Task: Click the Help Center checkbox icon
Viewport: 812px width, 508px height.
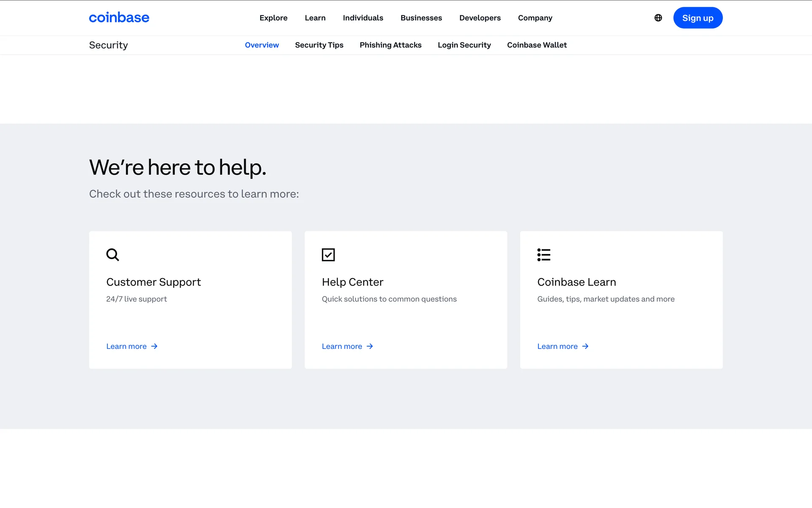Action: (328, 254)
